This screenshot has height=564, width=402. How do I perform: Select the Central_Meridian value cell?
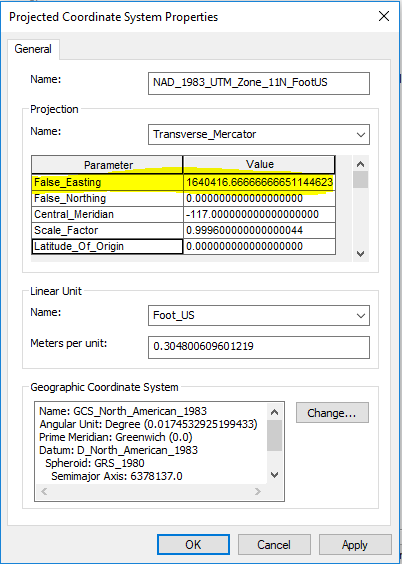point(259,214)
